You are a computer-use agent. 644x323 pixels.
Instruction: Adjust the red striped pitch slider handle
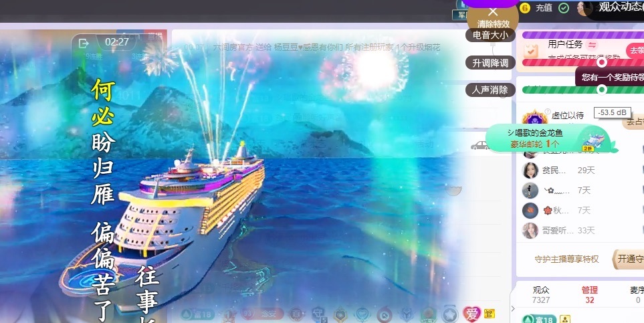point(602,62)
